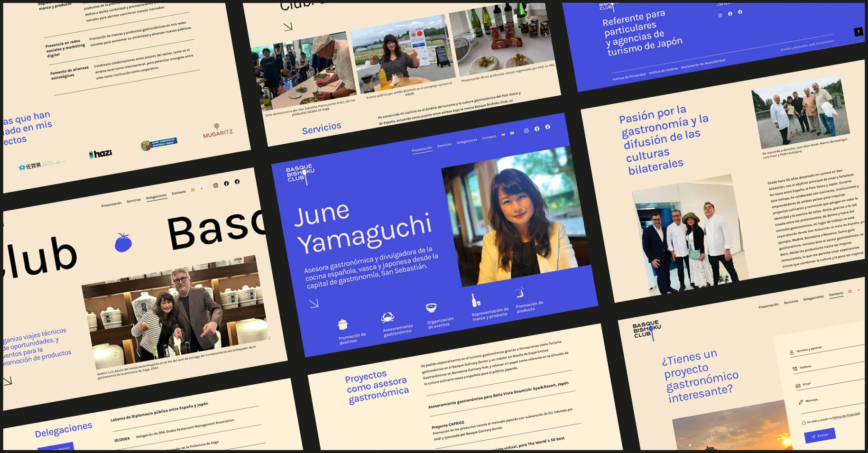Click pot icon above Promoción de destinos
868x453 pixels.
(x=342, y=324)
